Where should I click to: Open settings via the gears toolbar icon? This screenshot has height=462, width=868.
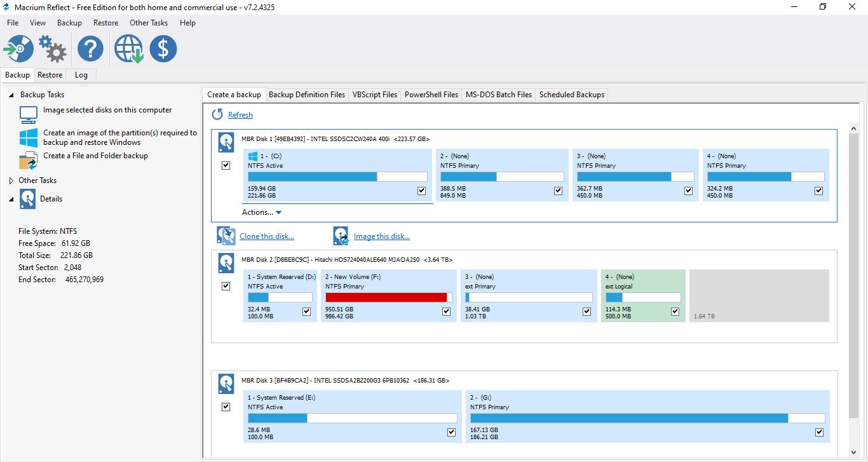[52, 49]
